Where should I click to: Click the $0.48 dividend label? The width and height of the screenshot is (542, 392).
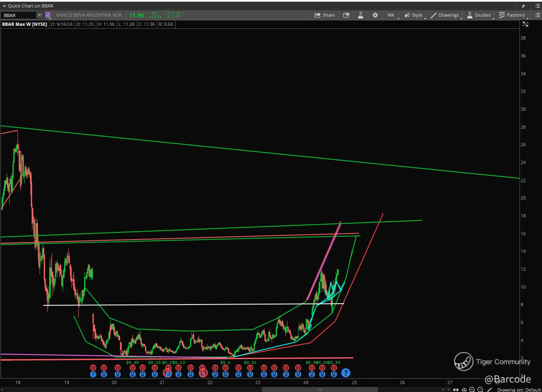coord(132,362)
